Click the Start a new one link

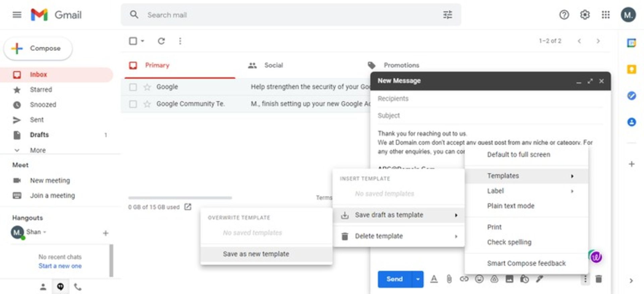click(x=60, y=266)
